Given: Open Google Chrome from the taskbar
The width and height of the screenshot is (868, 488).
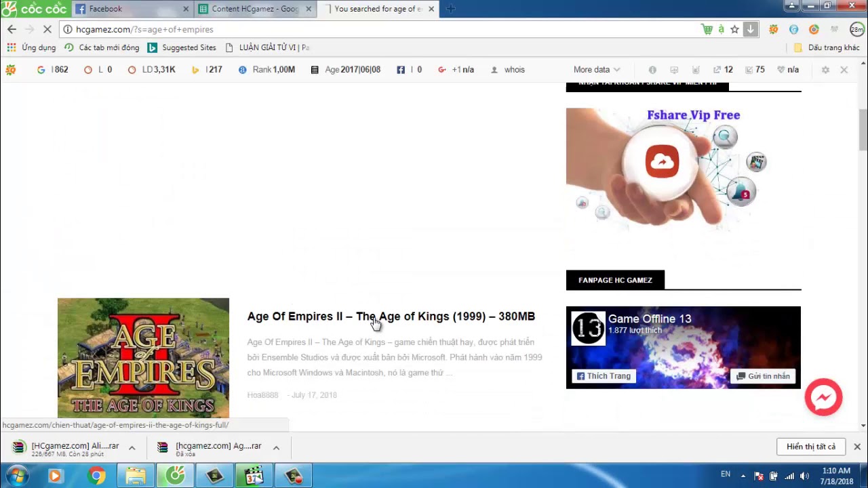Looking at the screenshot, I should [97, 476].
